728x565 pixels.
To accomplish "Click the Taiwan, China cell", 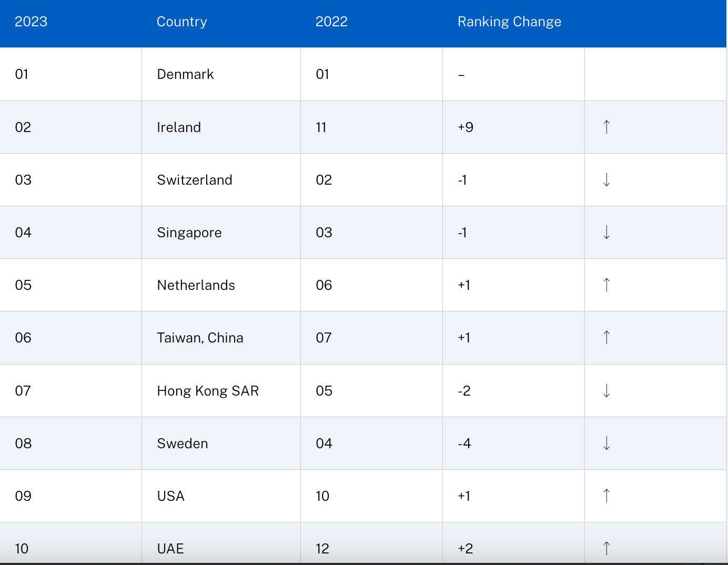I will 200,338.
